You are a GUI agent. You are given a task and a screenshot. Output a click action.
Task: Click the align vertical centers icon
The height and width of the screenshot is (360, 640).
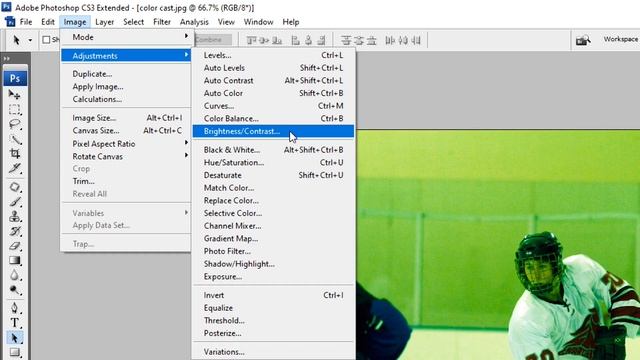(x=264, y=40)
